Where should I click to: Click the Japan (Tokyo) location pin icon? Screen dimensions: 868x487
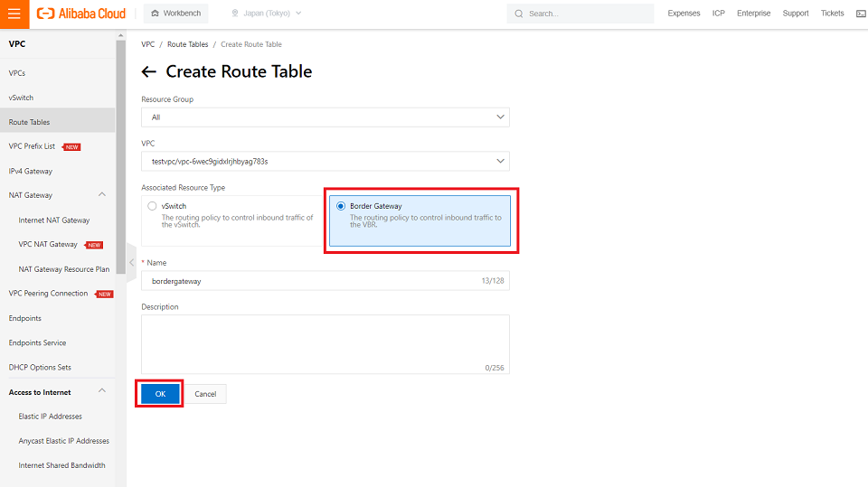click(x=235, y=14)
